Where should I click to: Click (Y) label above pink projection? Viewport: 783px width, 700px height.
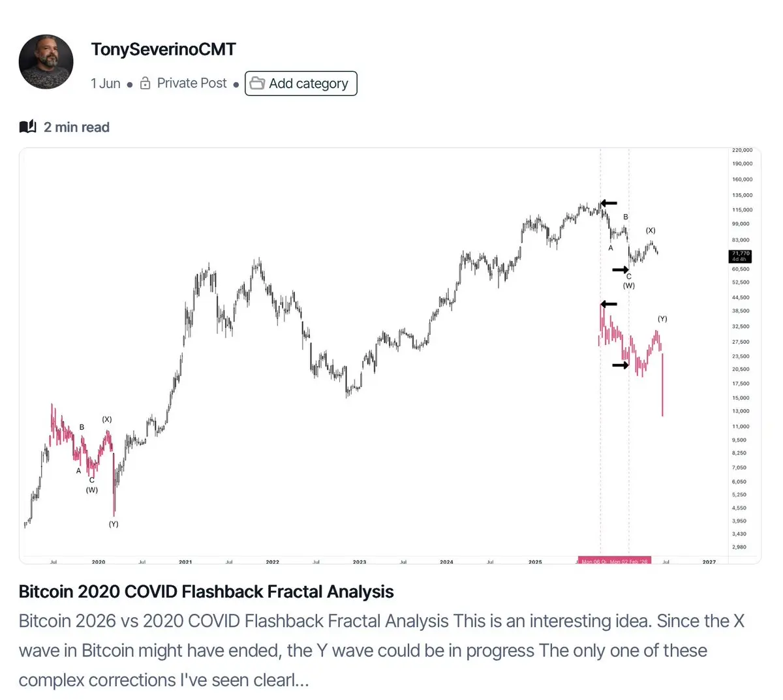[x=662, y=319]
